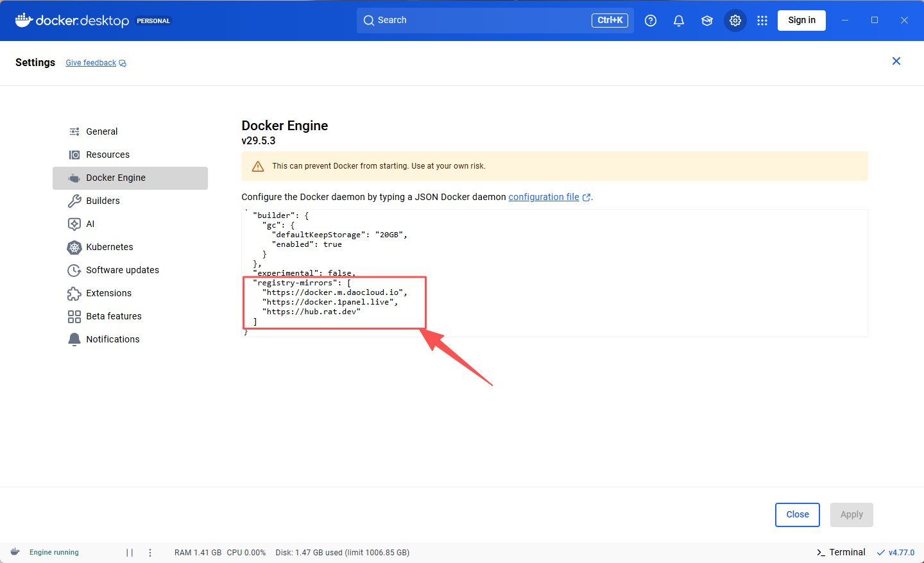Viewport: 924px width, 563px height.
Task: Click the warning triangle icon in the banner
Action: [258, 167]
